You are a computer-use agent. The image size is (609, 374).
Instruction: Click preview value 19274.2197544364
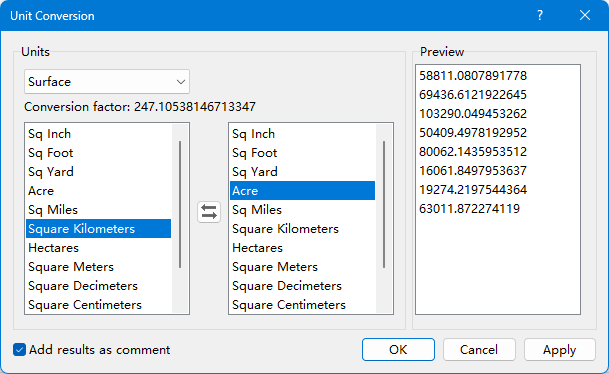click(473, 190)
